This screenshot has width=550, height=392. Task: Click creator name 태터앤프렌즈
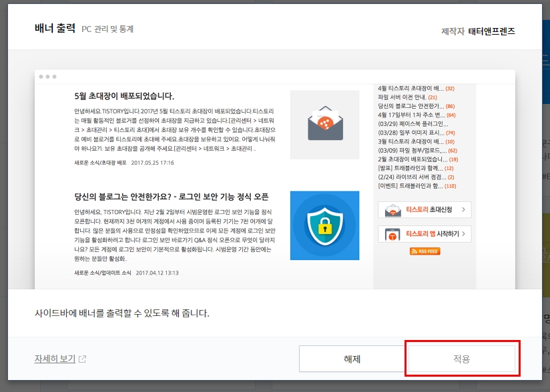coord(491,31)
